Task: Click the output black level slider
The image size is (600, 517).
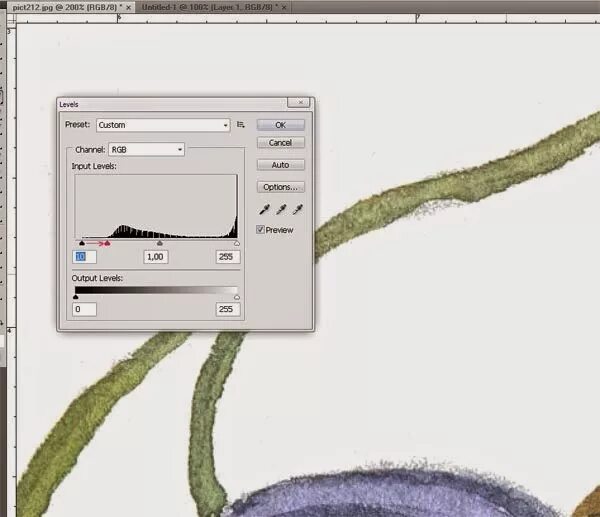Action: click(76, 297)
